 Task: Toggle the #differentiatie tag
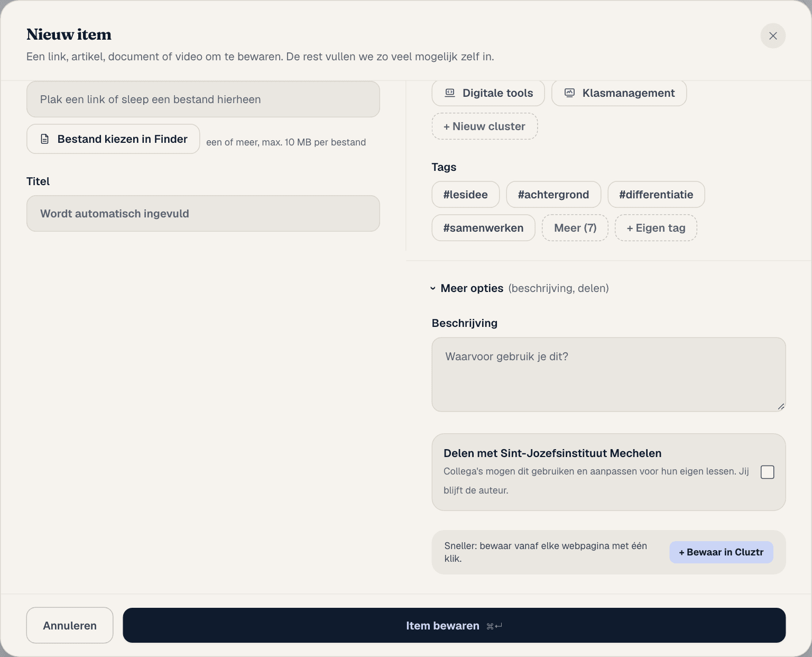[656, 195]
